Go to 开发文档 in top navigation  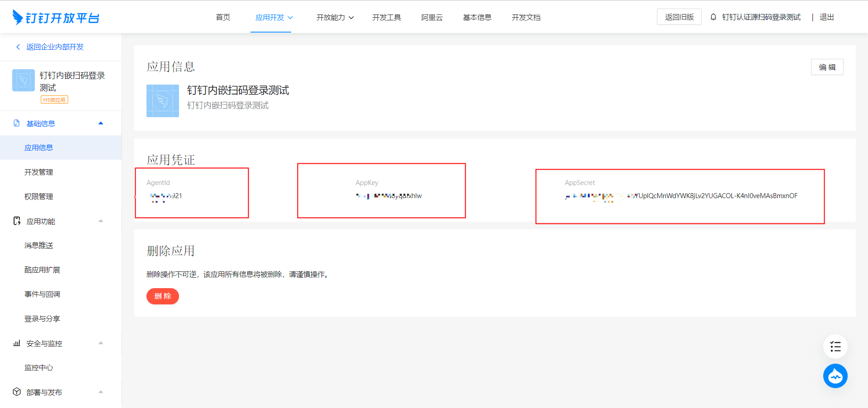click(x=526, y=18)
